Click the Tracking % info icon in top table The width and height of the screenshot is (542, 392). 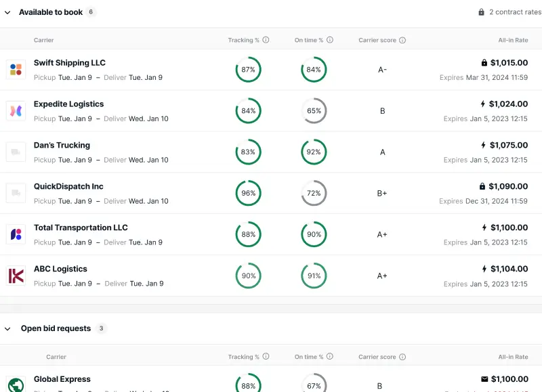[266, 40]
